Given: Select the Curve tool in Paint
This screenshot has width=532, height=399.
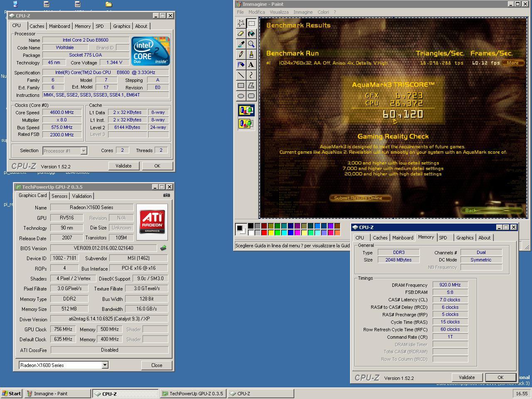Looking at the screenshot, I should [x=251, y=75].
